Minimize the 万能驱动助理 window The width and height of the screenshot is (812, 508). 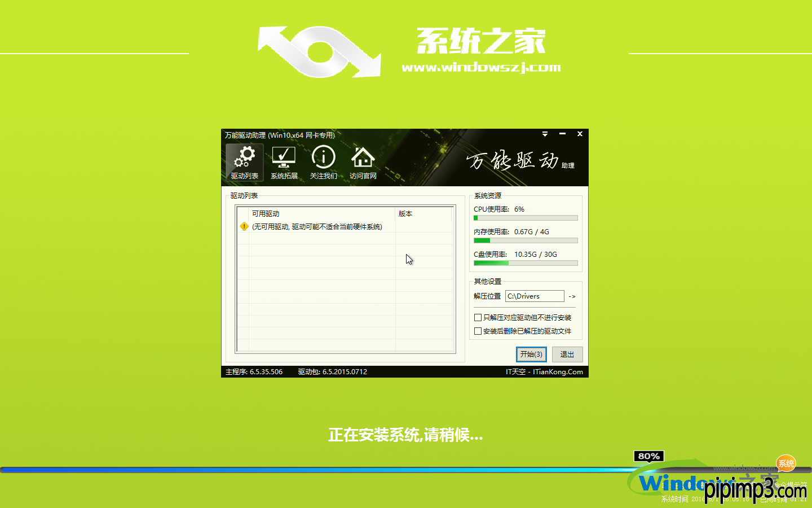pos(562,134)
